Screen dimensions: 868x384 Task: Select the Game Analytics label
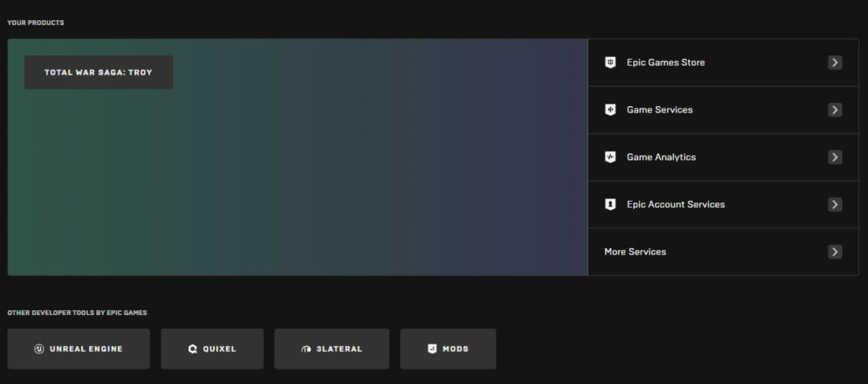point(661,157)
